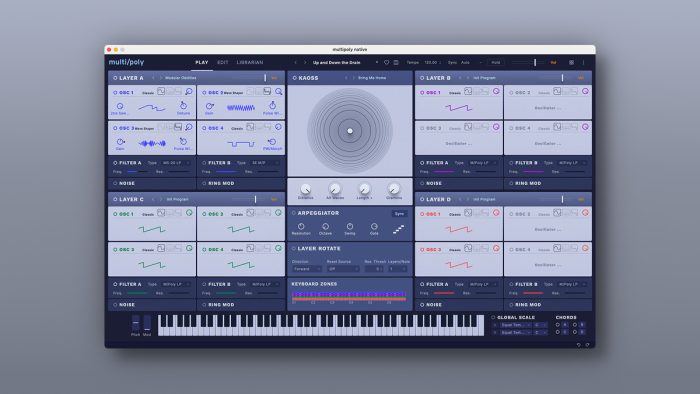Image resolution: width=700 pixels, height=394 pixels.
Task: Go to previous performance preset arrow
Action: [296, 62]
